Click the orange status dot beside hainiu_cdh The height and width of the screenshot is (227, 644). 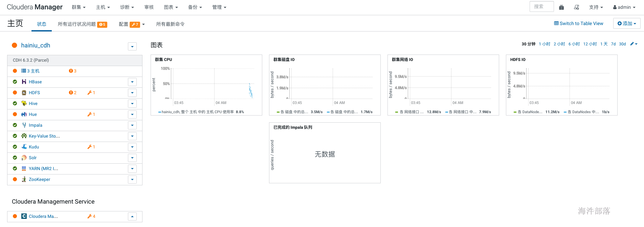[15, 45]
